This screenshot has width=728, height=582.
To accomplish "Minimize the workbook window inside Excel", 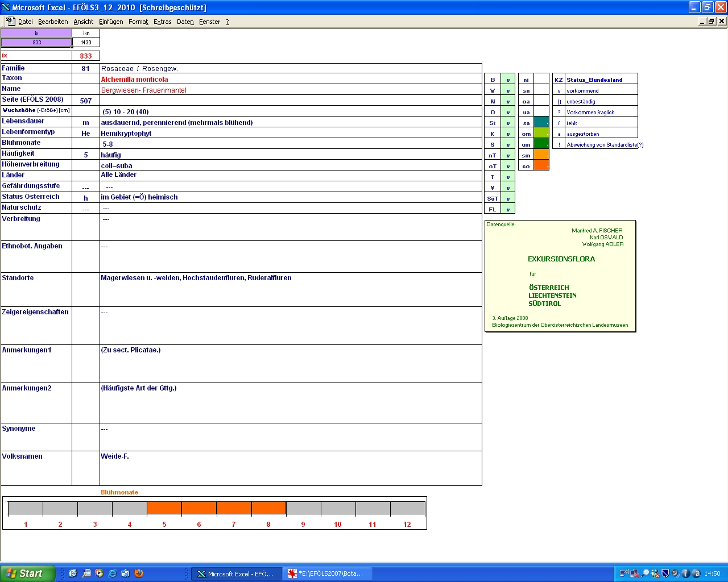I will coord(702,21).
